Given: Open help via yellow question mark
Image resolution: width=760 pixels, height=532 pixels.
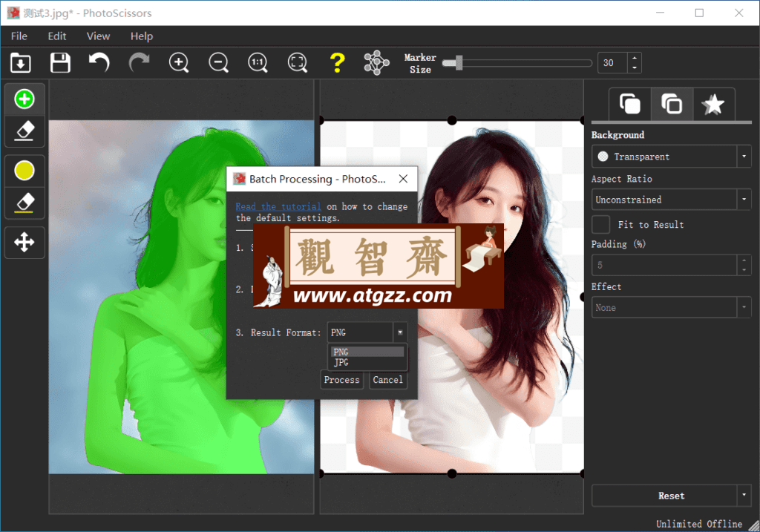Looking at the screenshot, I should point(338,62).
